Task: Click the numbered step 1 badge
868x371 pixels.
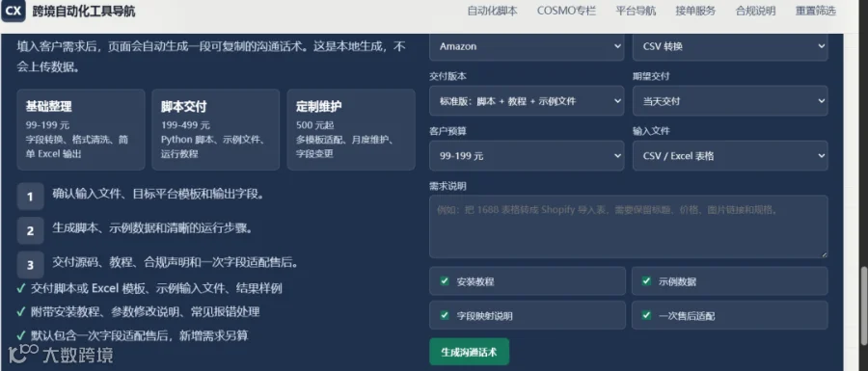Action: tap(31, 197)
